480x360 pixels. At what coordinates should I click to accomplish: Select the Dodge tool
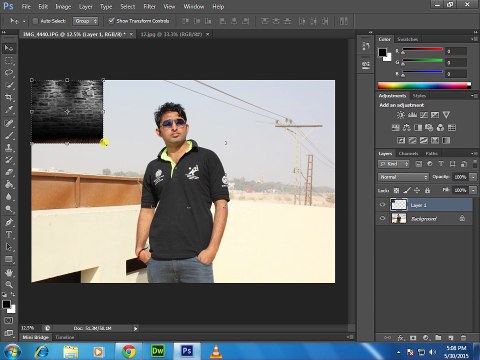click(9, 209)
